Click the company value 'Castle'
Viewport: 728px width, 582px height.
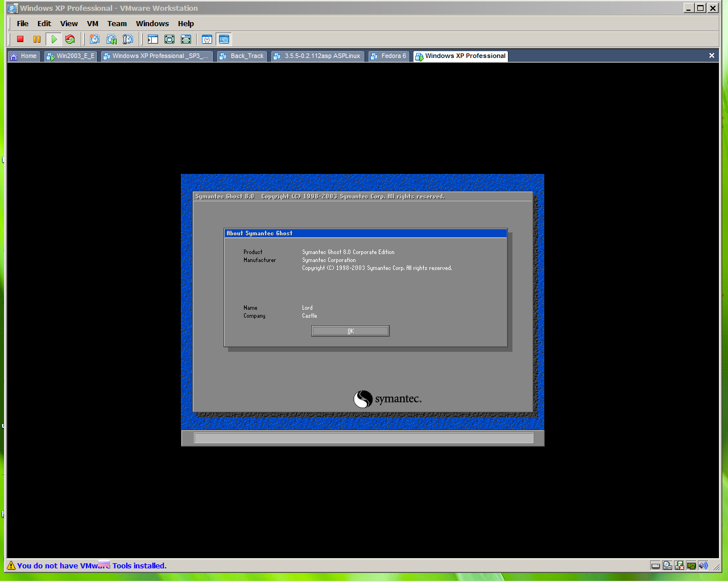pos(309,315)
